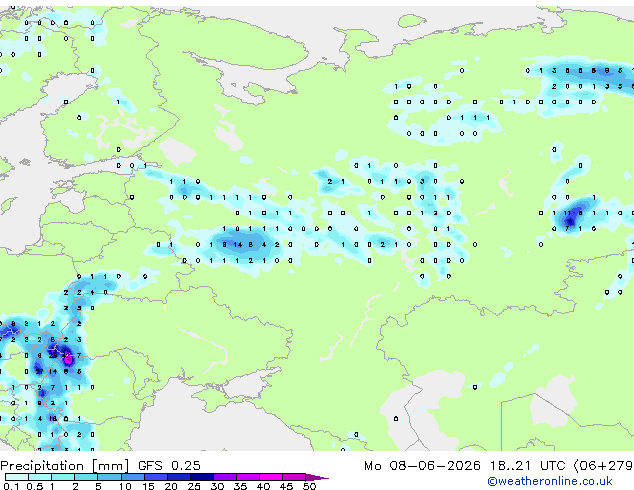The height and width of the screenshot is (490, 634).
Task: Click the legend arrow tip above 50 mm
Action: coord(317,477)
